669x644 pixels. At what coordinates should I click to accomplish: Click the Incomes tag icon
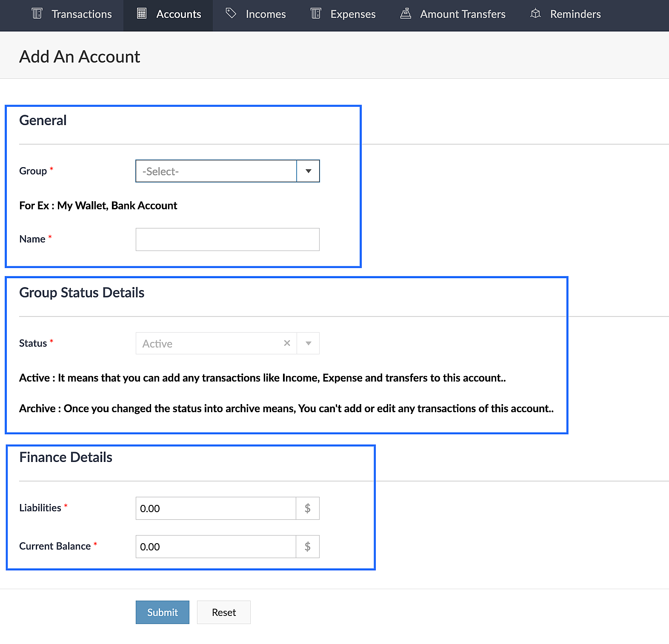pos(231,14)
